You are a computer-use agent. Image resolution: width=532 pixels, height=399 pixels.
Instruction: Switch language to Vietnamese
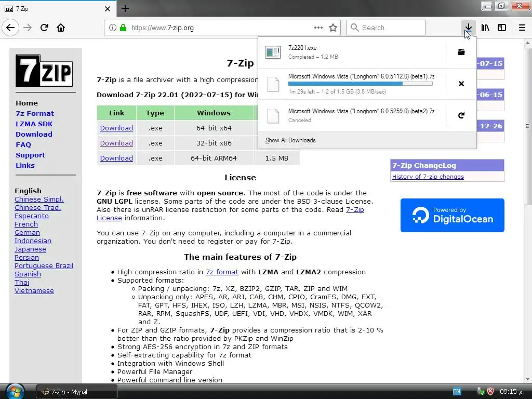coord(34,291)
